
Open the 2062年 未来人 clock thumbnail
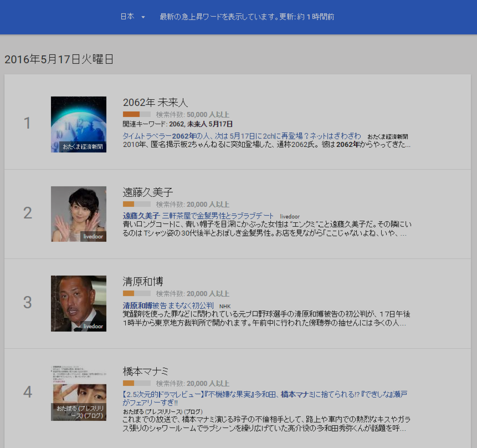coord(79,124)
